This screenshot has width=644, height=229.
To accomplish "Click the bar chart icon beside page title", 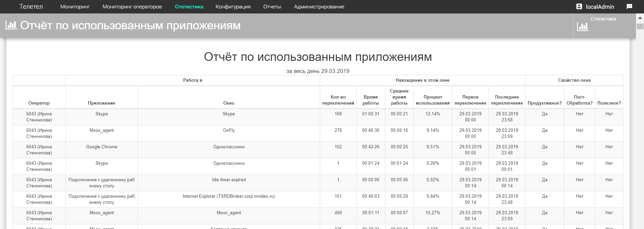I will click(x=11, y=25).
